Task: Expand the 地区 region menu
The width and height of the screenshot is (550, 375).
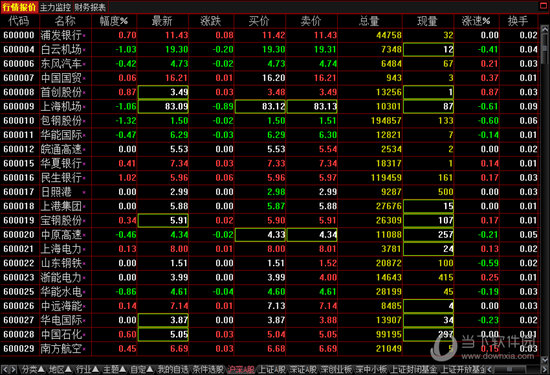Action: tap(60, 369)
